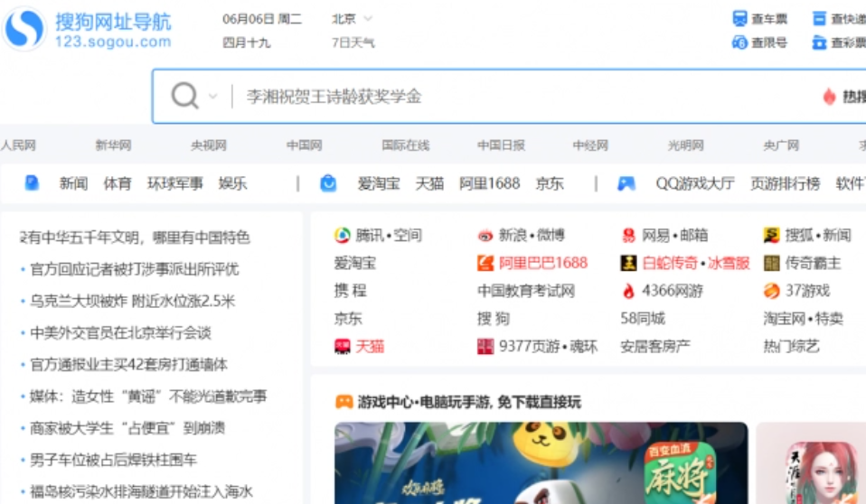The image size is (866, 504).
Task: Click the 阿里巴巴1688 orange icon
Action: (485, 264)
